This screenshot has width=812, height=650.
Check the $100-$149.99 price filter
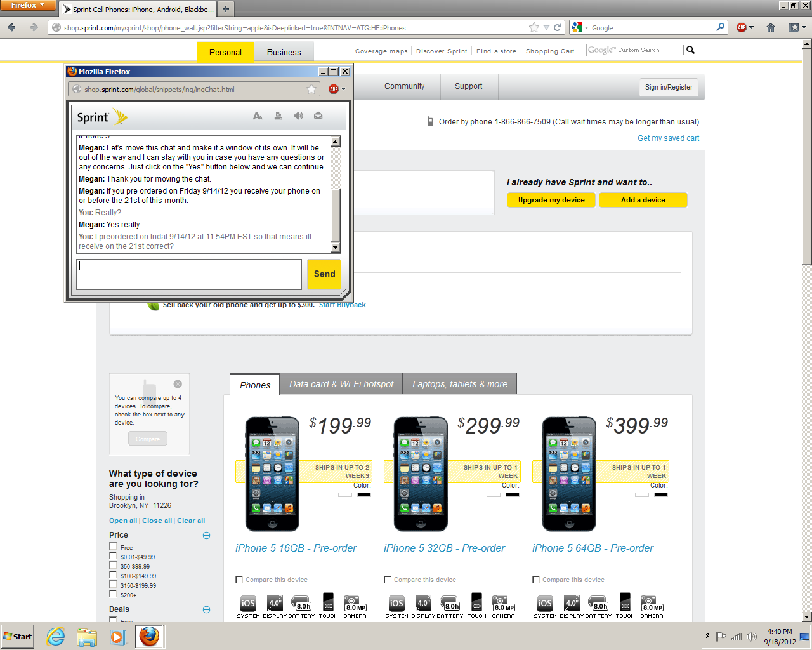113,574
